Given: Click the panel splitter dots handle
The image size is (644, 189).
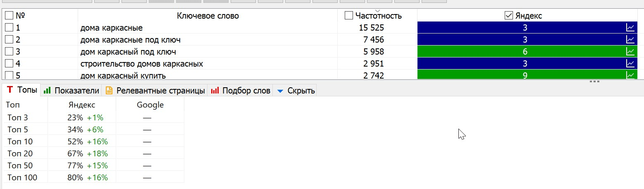Looking at the screenshot, I should (x=594, y=81).
